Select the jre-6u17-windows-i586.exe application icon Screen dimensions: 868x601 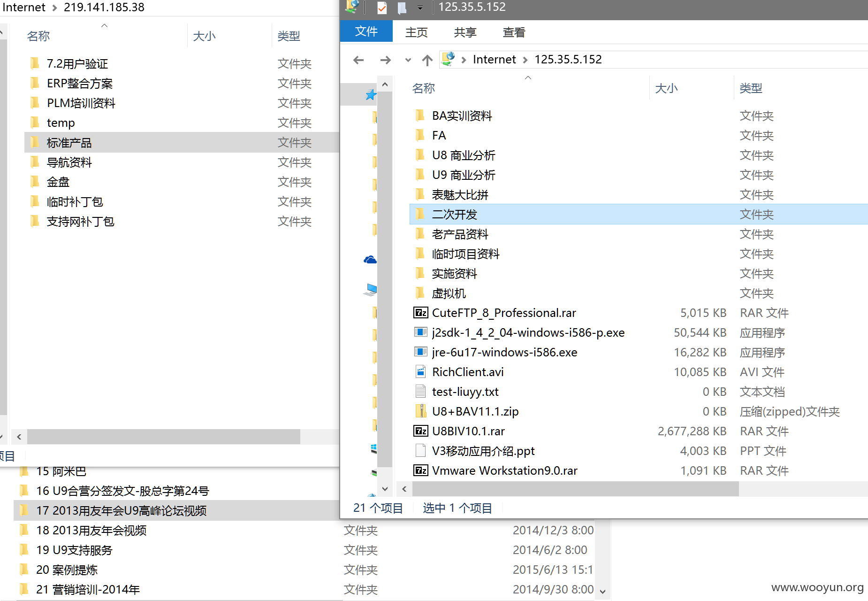point(420,352)
